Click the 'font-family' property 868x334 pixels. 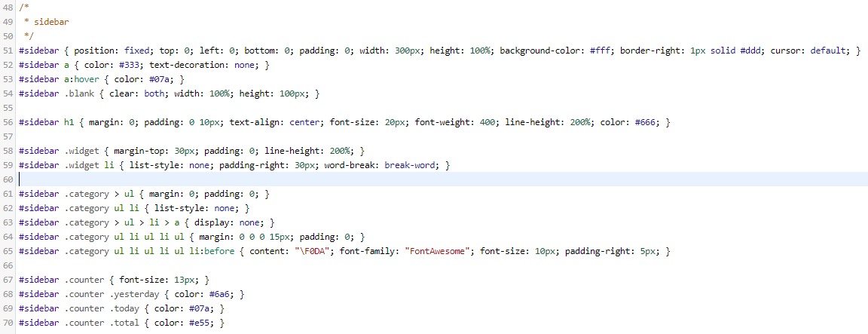tap(366, 252)
